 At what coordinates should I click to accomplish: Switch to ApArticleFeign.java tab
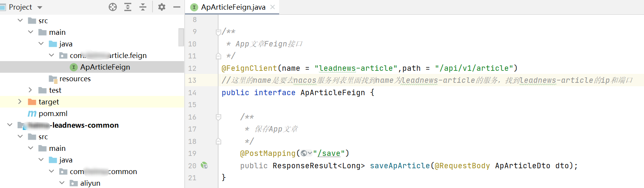(x=233, y=7)
